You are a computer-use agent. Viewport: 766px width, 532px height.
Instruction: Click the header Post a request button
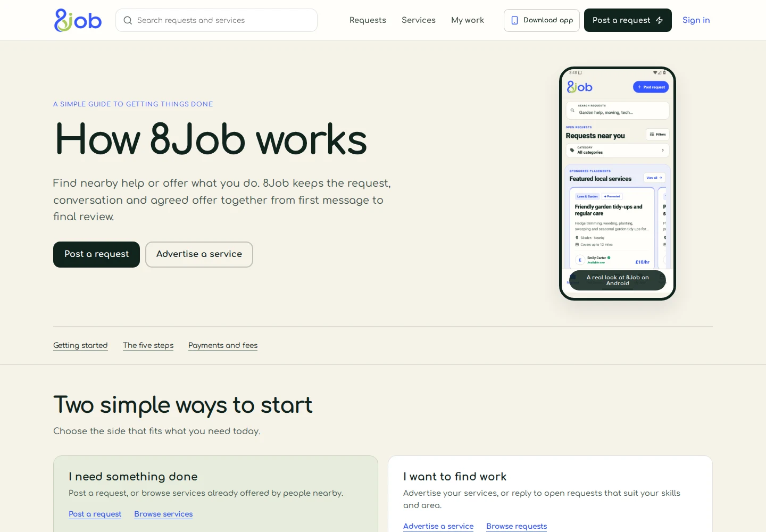[628, 20]
